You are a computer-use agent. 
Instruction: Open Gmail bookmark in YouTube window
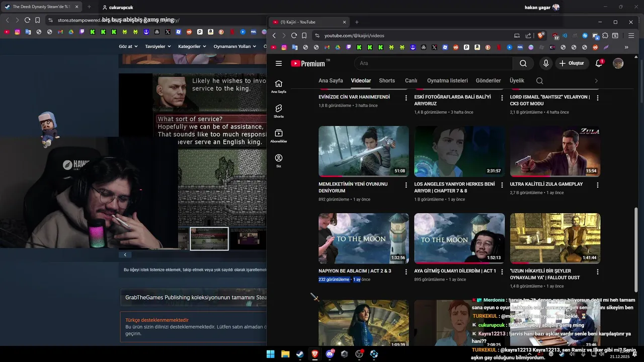point(327,47)
